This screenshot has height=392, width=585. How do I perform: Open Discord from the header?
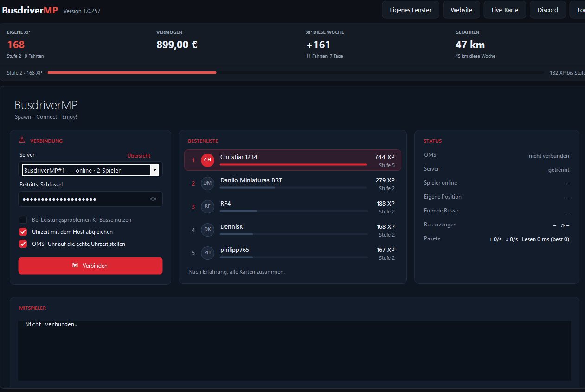547,10
